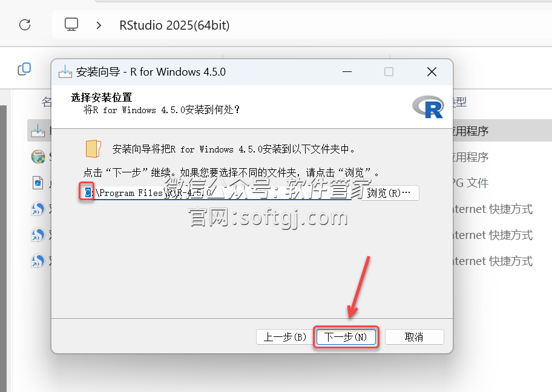552x392 pixels.
Task: Cancel the R installation with 取消
Action: 414,337
